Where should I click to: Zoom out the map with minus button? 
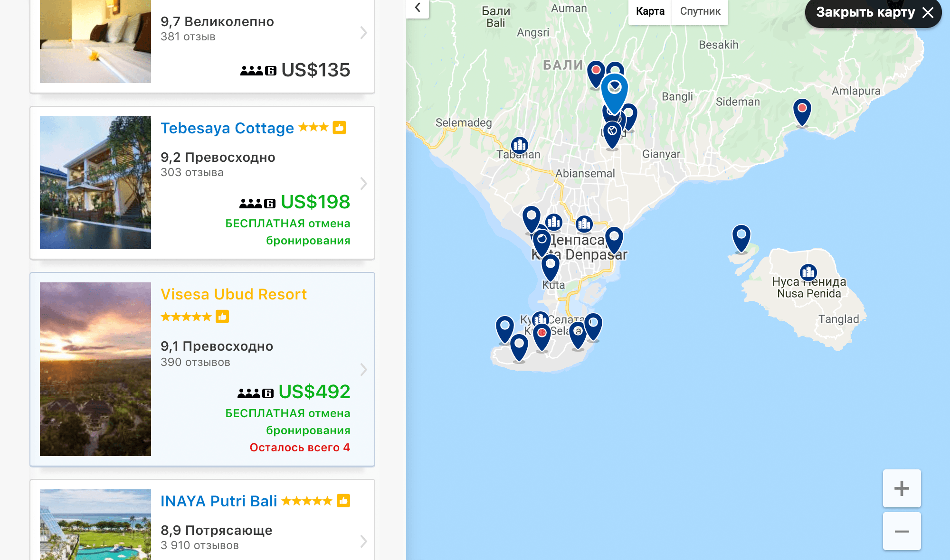point(902,531)
